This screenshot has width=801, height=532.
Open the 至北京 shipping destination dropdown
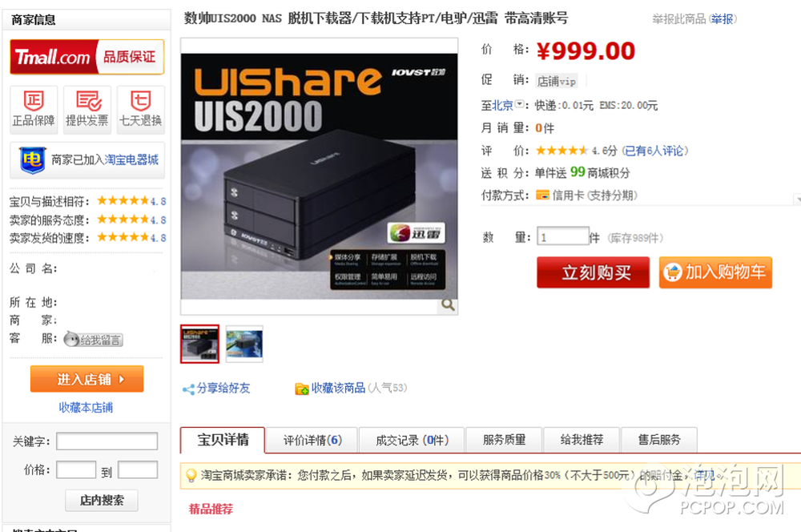tap(520, 104)
